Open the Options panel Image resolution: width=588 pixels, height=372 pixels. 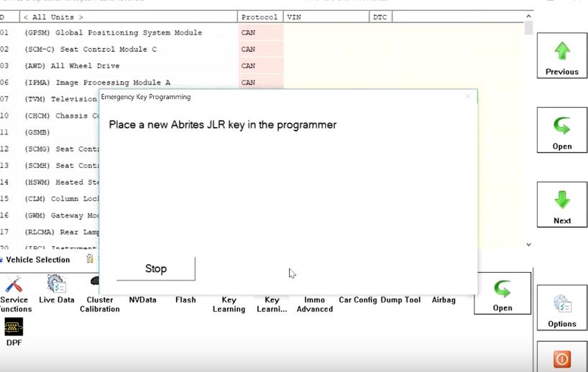tap(561, 307)
